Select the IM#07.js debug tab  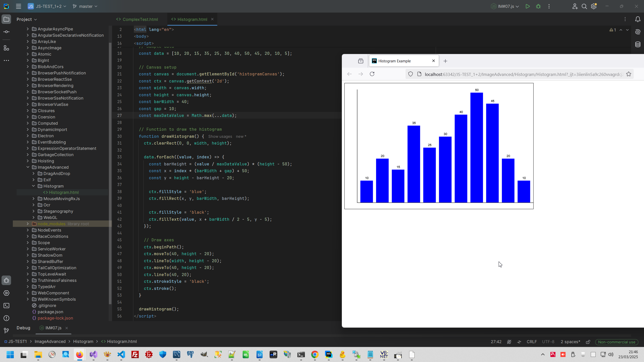(x=53, y=328)
